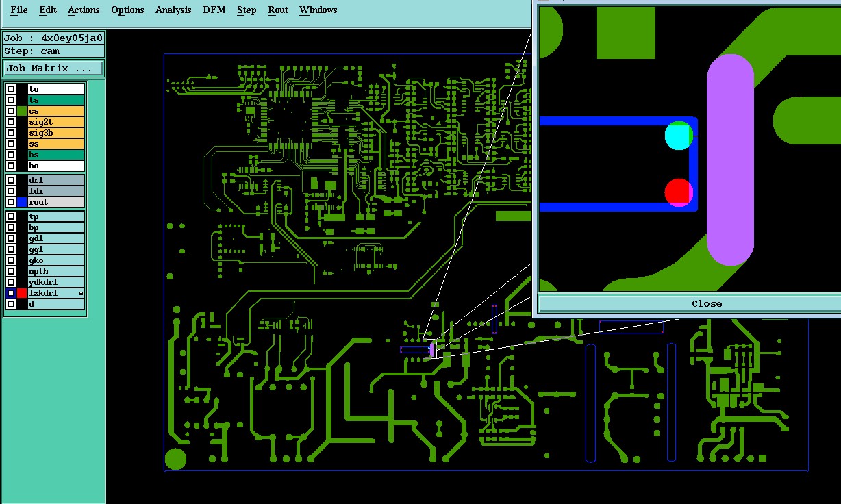The image size is (841, 504).
Task: Click the red drill circle in the popup view
Action: tap(678, 192)
